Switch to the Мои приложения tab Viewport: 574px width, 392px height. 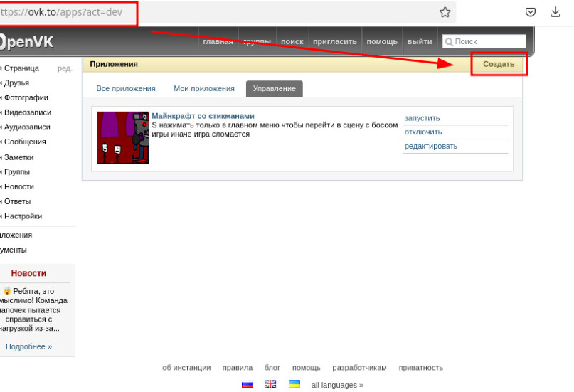click(204, 89)
